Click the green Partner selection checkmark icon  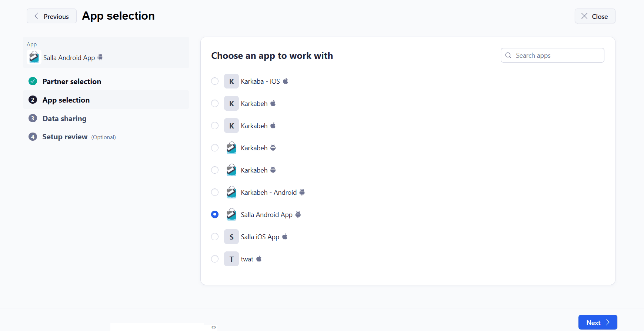[x=33, y=81]
